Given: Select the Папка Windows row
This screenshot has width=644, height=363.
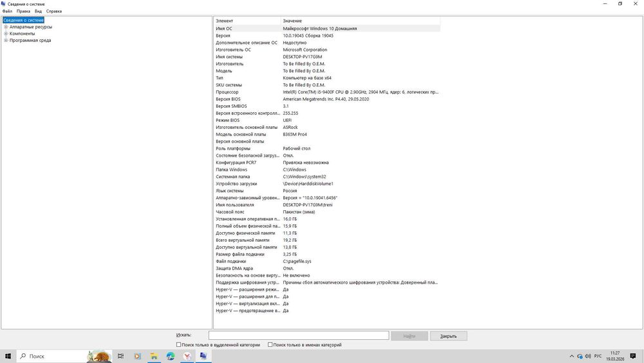Looking at the screenshot, I should coord(327,170).
